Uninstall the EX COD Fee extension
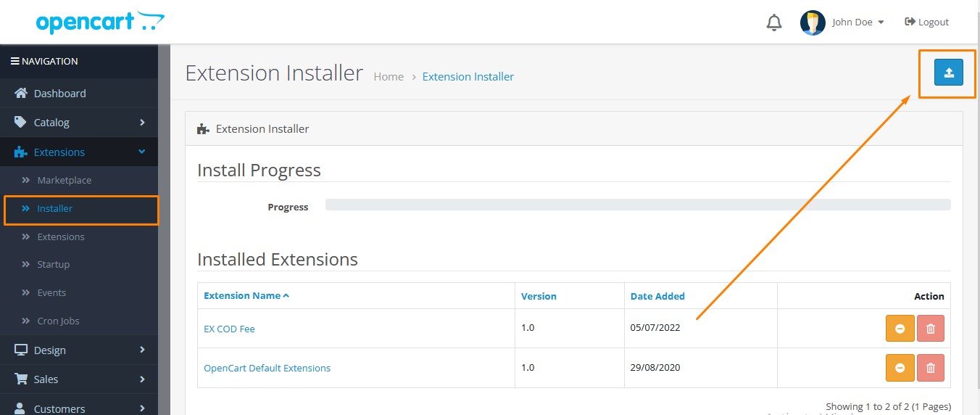 (x=900, y=329)
